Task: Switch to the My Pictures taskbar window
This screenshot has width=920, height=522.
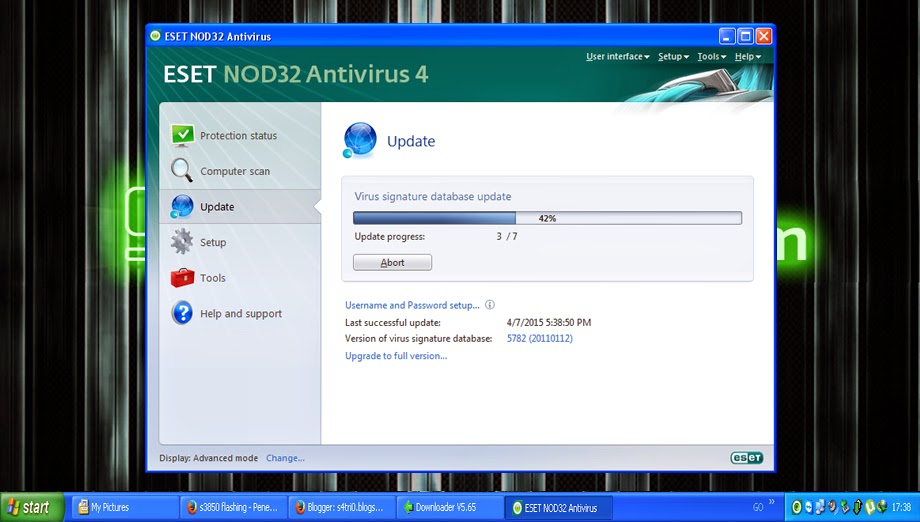Action: point(126,507)
